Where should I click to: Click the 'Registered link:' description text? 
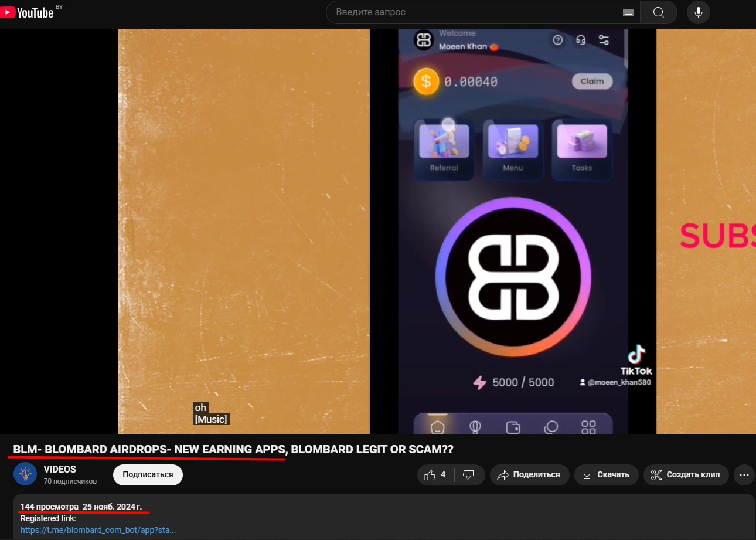point(48,518)
